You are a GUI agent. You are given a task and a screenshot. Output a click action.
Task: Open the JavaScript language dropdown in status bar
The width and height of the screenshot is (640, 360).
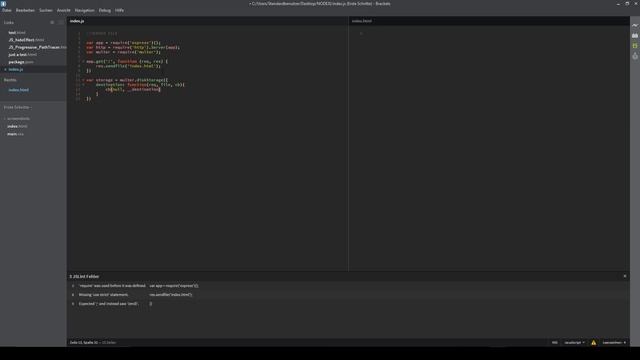(574, 342)
